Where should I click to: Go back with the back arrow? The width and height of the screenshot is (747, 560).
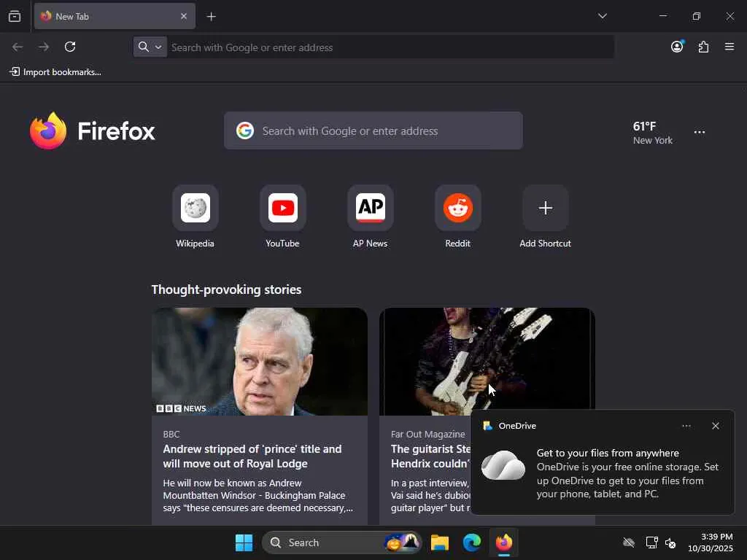18,47
